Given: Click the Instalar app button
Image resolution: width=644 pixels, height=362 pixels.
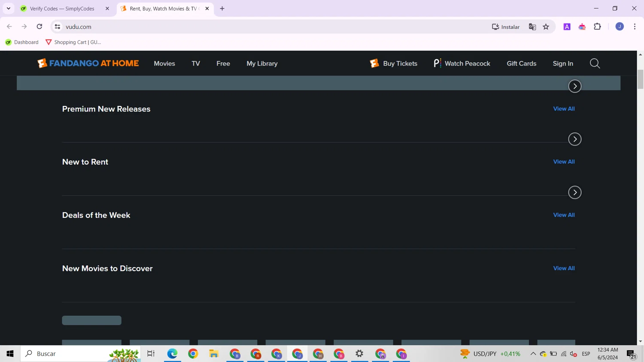Looking at the screenshot, I should [506, 27].
